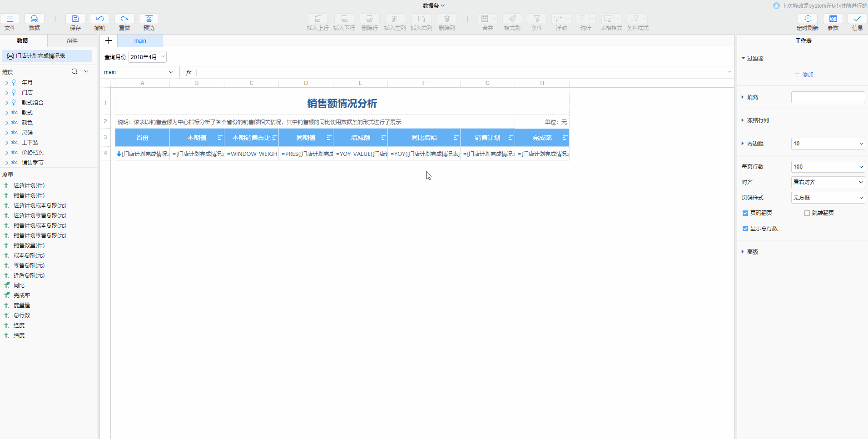Click the Save (保存) toolbar icon
The height and width of the screenshot is (439, 868).
pos(75,19)
